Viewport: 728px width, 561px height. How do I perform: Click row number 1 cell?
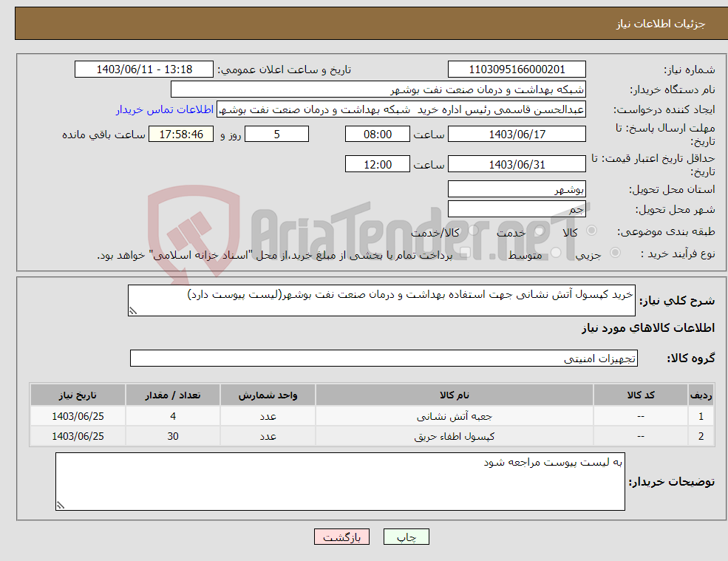(x=701, y=417)
